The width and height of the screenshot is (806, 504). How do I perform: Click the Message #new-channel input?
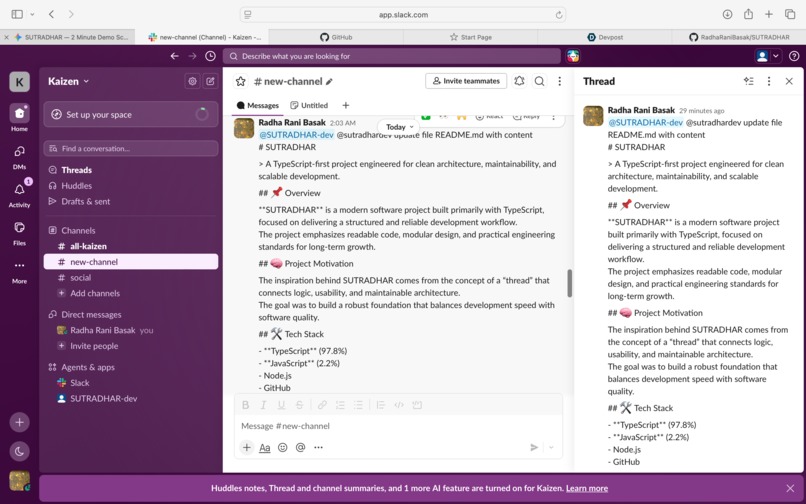398,426
